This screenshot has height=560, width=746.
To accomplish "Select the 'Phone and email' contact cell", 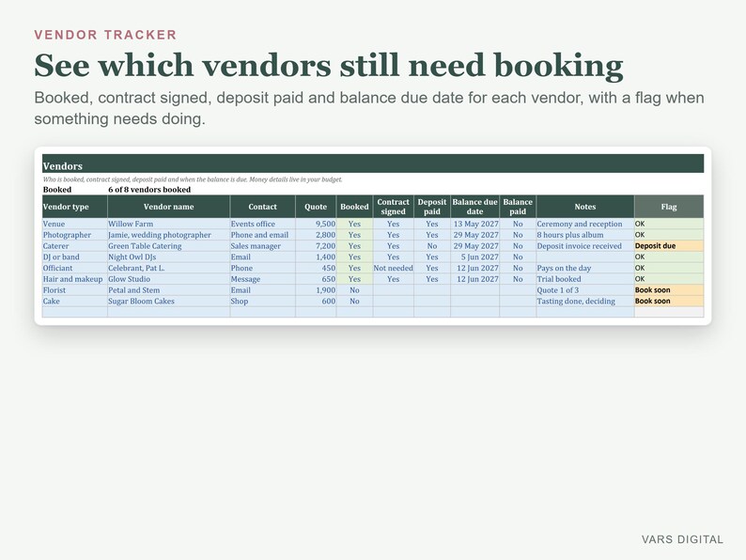I will 263,235.
